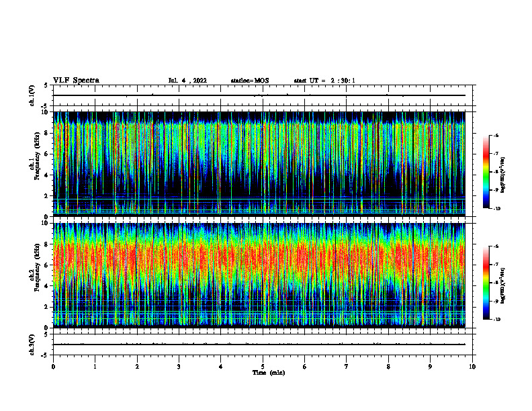
Task: Click time axis tick label "6"
Action: click(x=305, y=367)
